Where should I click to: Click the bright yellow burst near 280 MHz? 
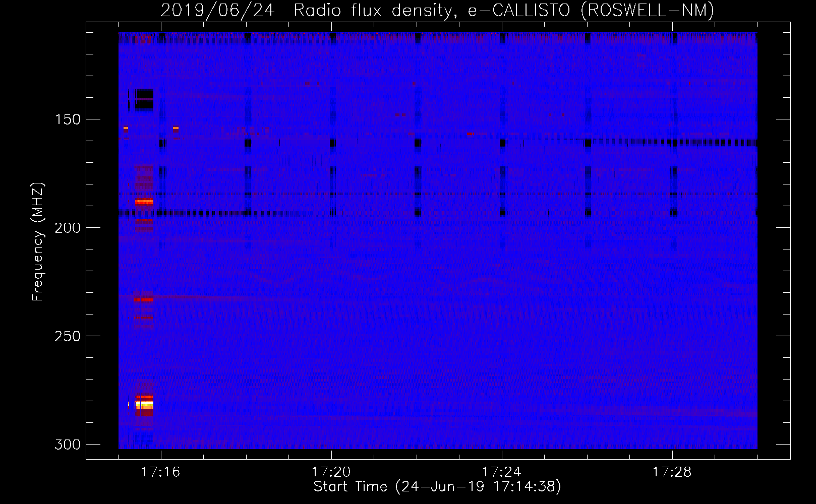tap(144, 404)
